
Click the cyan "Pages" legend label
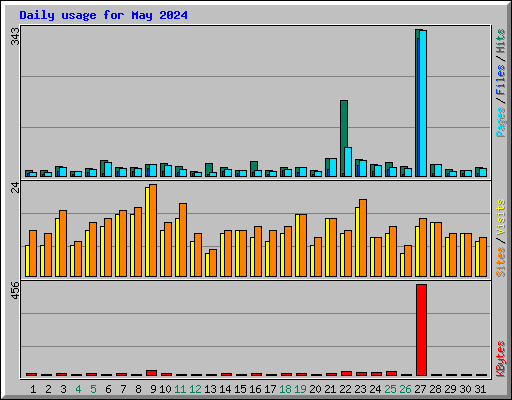[501, 122]
